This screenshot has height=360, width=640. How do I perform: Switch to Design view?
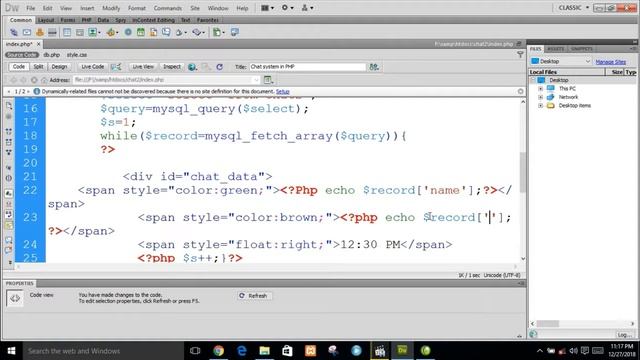click(x=59, y=67)
